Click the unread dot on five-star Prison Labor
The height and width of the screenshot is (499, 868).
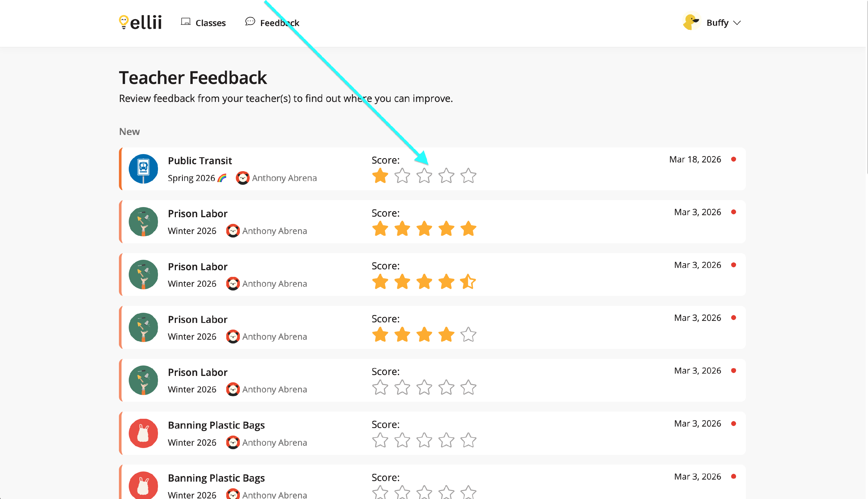tap(733, 212)
